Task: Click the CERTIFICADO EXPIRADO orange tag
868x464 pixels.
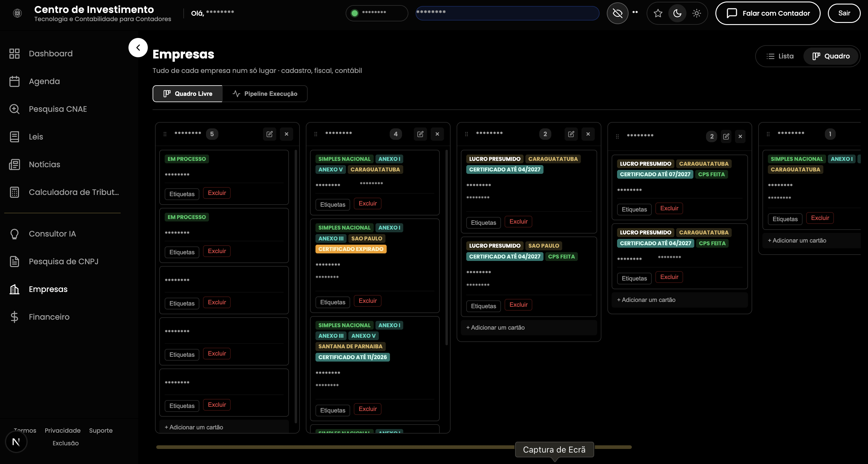Action: click(351, 249)
